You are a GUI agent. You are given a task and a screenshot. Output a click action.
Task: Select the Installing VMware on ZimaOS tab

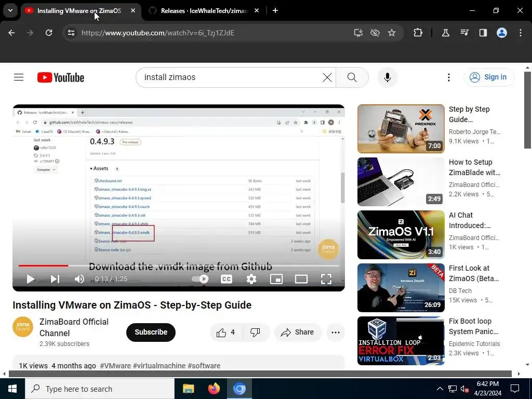[79, 11]
